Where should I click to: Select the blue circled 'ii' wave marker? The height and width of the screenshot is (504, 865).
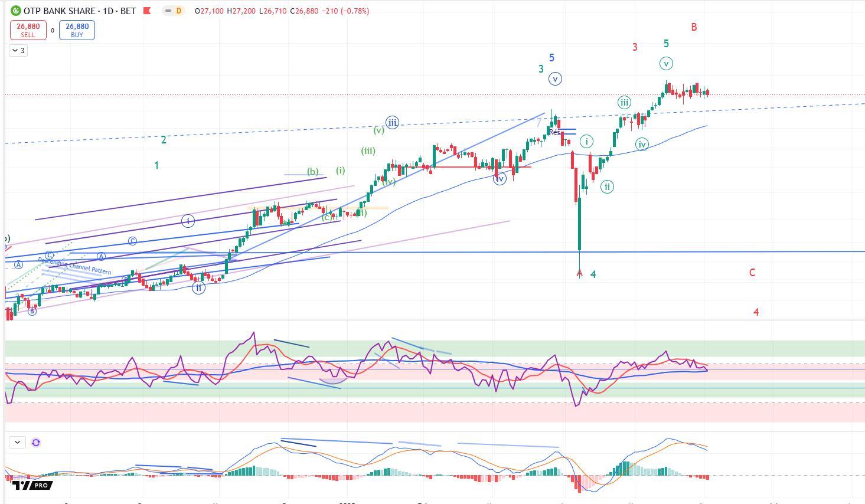199,288
